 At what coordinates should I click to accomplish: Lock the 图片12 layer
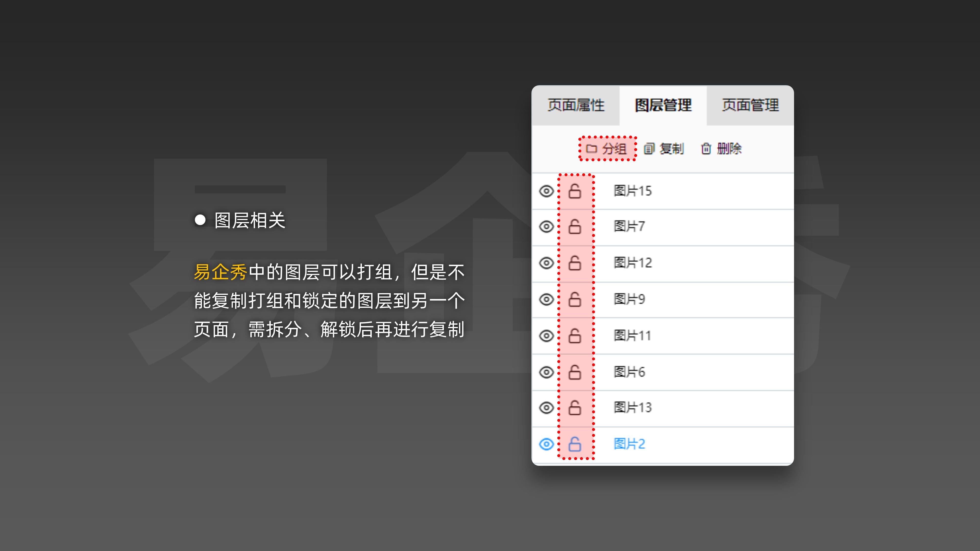575,263
